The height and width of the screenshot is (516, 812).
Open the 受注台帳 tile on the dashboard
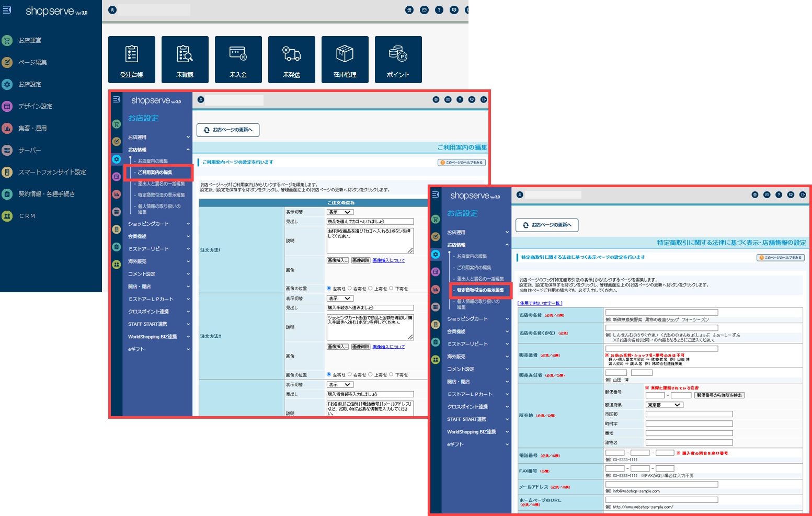click(x=132, y=60)
